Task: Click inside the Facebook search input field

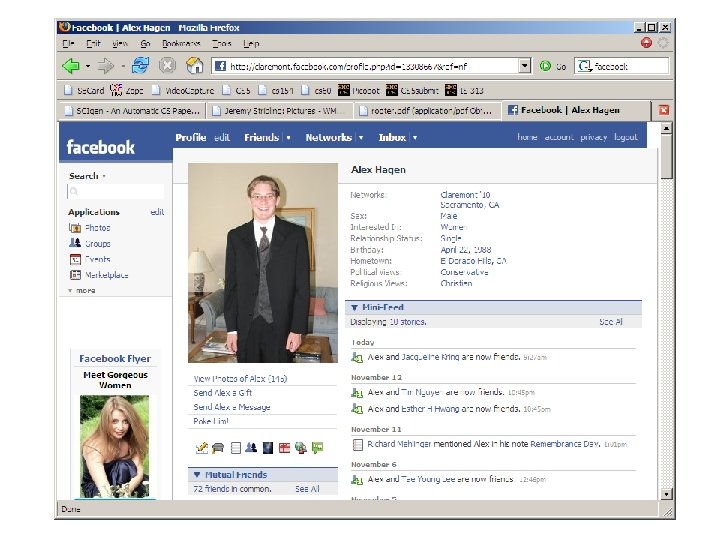Action: click(x=115, y=191)
